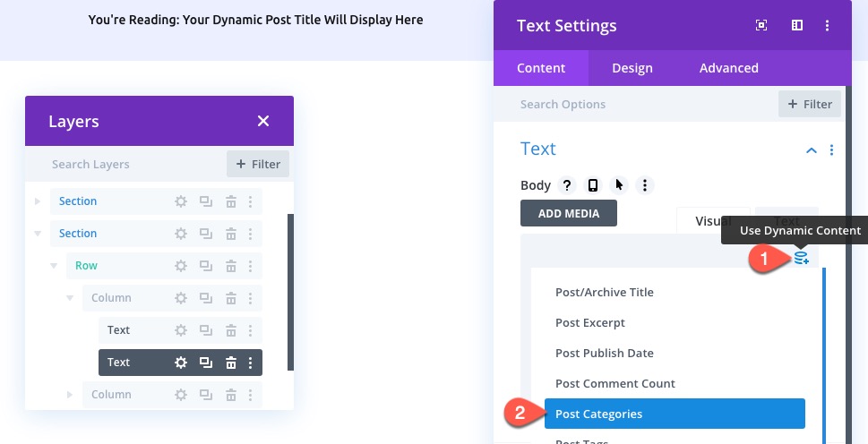Collapse the Row layer tree

[x=54, y=266]
